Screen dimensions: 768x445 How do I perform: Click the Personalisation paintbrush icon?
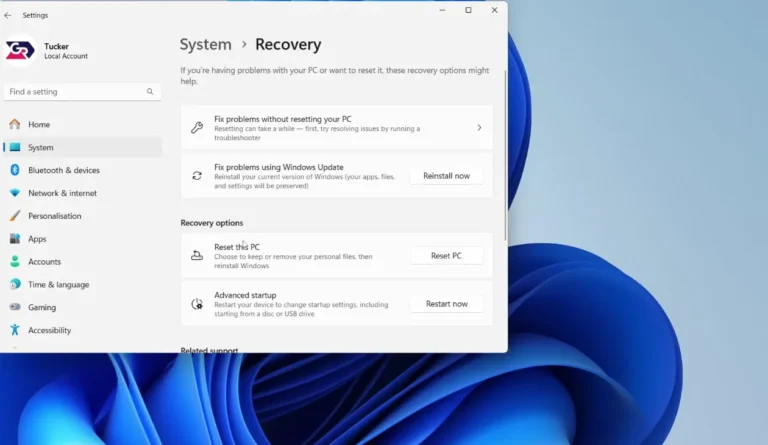click(x=15, y=216)
